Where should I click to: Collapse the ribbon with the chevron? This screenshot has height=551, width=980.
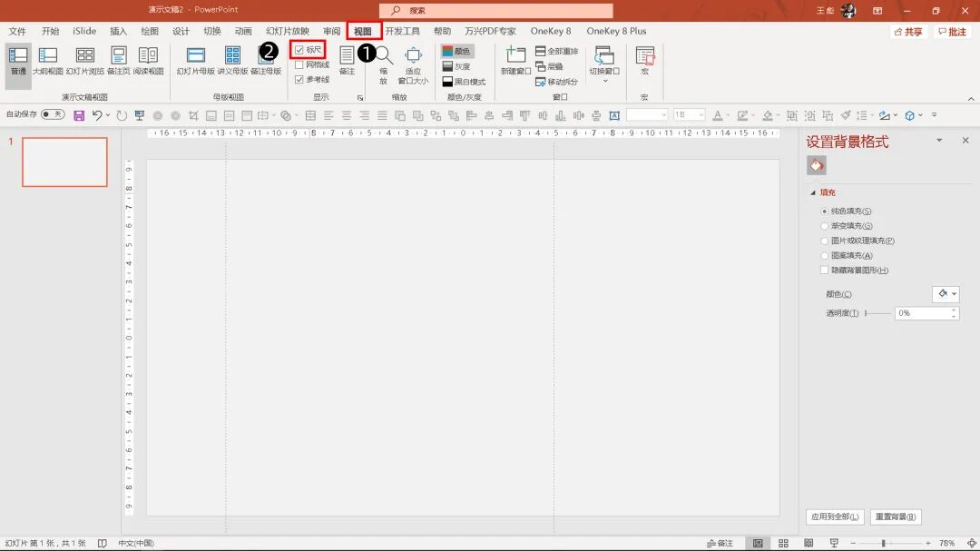click(x=971, y=99)
